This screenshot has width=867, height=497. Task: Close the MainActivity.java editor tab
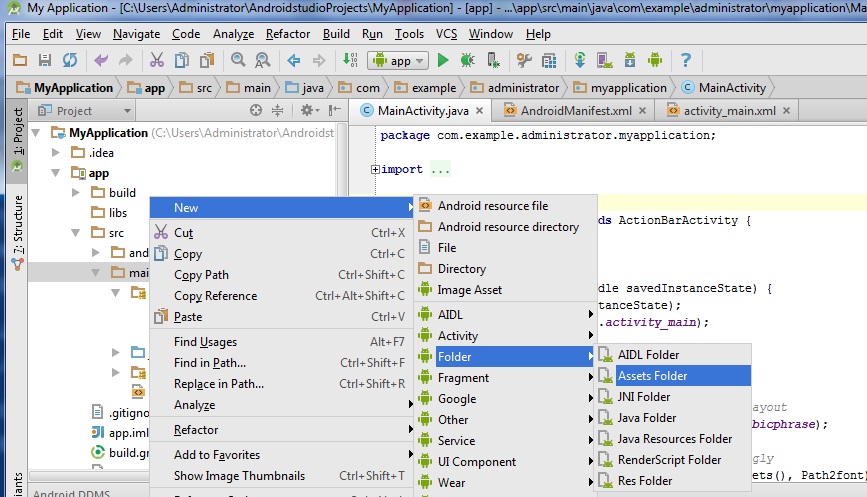(x=479, y=111)
